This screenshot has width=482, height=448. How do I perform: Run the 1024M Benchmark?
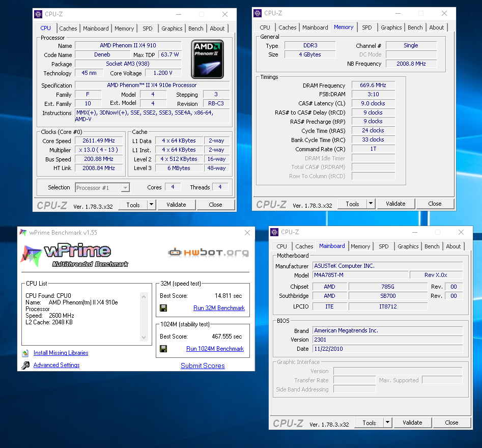point(215,349)
